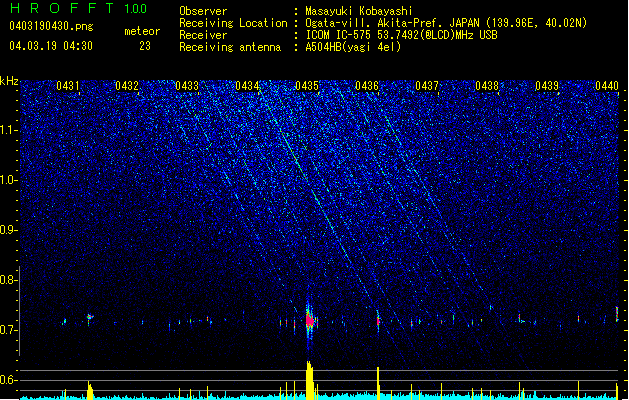
Task: Click the date stamp 04.03.19 04:30
Action: pyautogui.click(x=51, y=46)
